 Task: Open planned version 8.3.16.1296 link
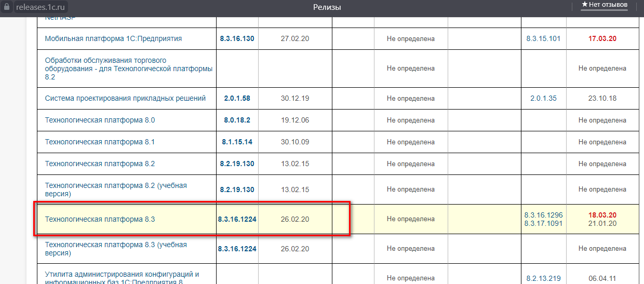(543, 215)
